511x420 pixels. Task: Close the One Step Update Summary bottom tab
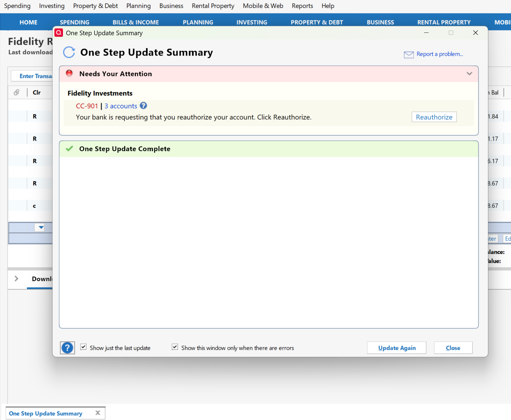click(x=98, y=413)
